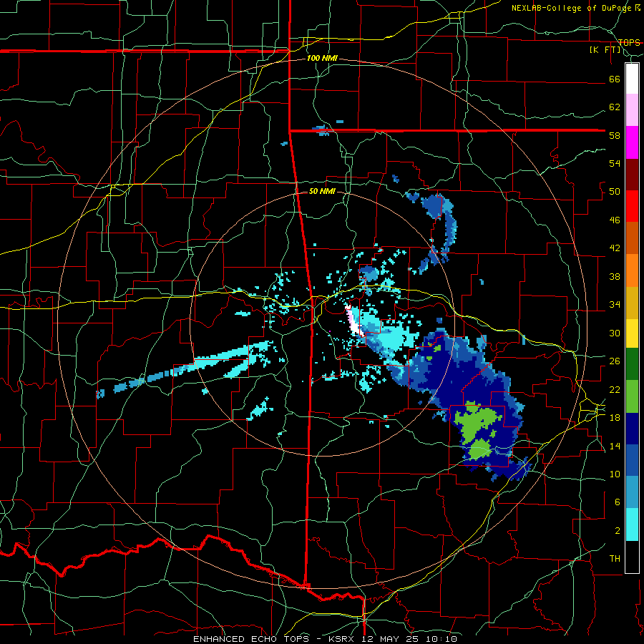
Task: Click the TOPS legend title
Action: coord(629,42)
